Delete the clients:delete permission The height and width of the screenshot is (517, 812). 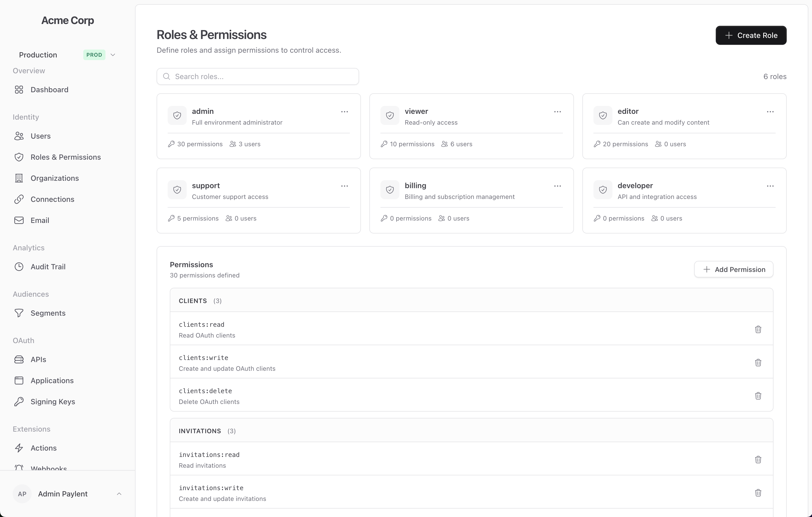click(758, 396)
